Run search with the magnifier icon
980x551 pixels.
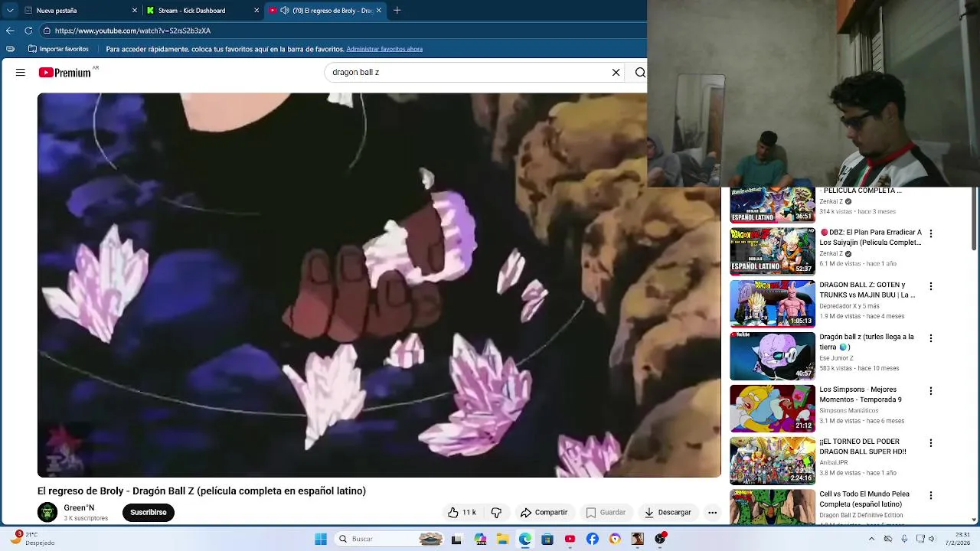(640, 73)
